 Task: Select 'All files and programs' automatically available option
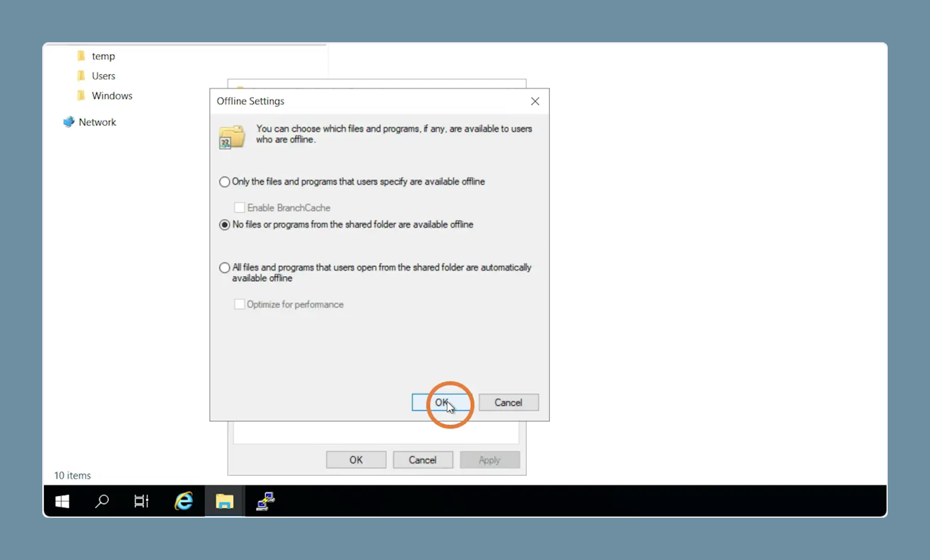[x=224, y=268]
